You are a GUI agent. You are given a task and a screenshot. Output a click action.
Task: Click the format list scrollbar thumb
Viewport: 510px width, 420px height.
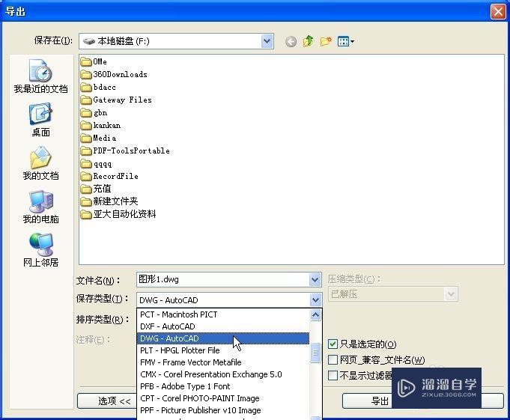(315, 353)
